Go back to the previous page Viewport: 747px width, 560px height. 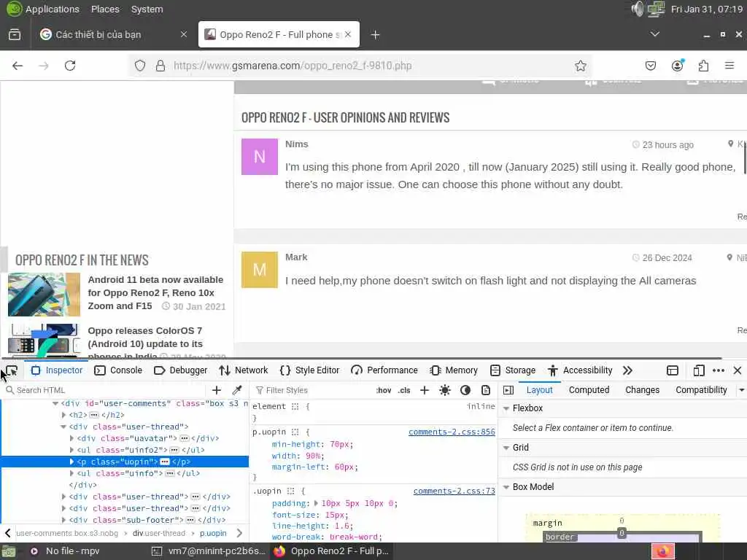click(18, 66)
